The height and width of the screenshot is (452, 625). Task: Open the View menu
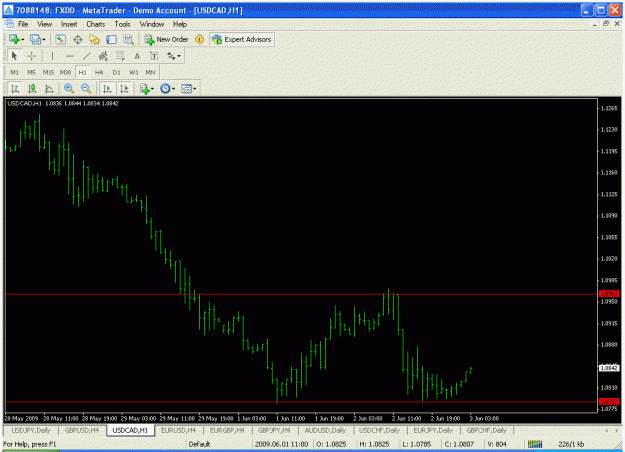45,24
